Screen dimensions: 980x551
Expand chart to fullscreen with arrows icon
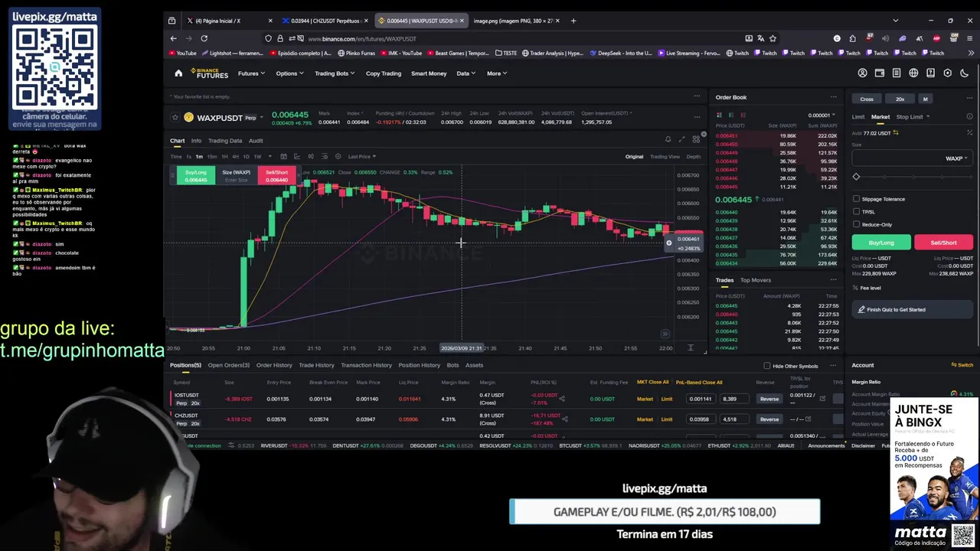pyautogui.click(x=681, y=139)
